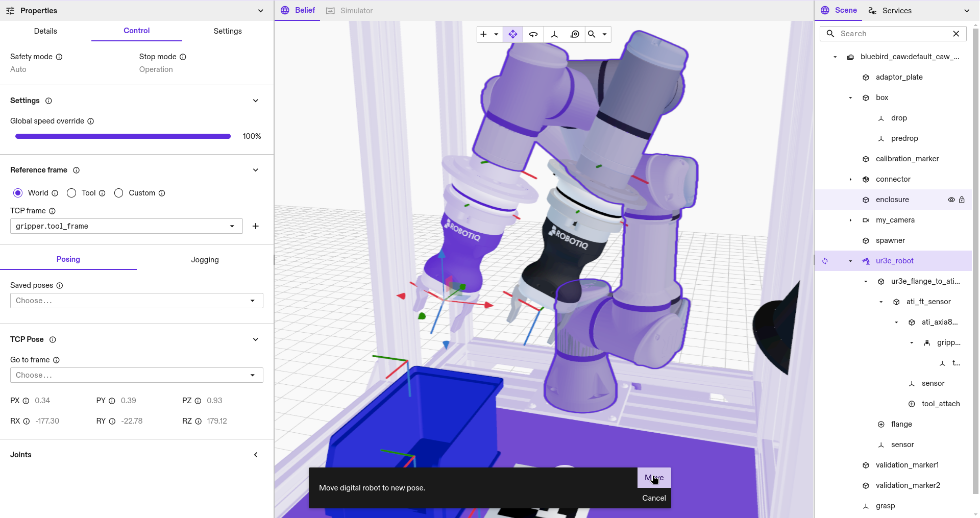Click the sync icon next to ur3e_robot
The width and height of the screenshot is (980, 518).
pos(825,261)
